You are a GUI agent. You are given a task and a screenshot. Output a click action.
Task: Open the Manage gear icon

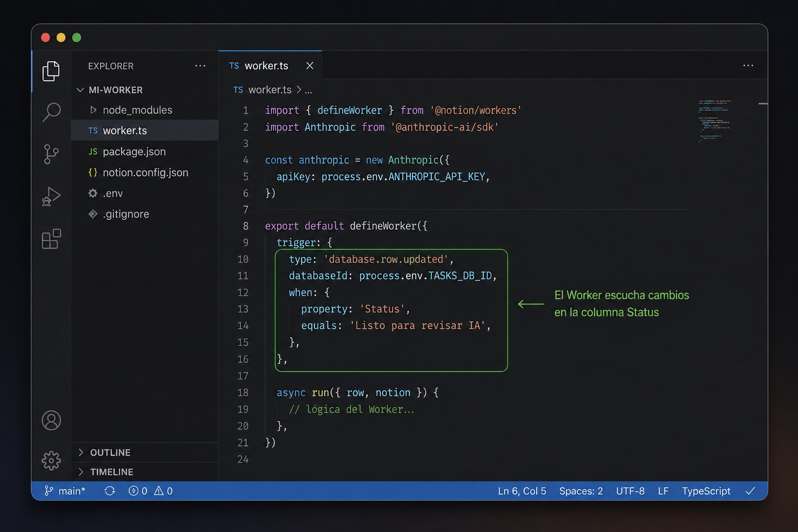pos(51,460)
